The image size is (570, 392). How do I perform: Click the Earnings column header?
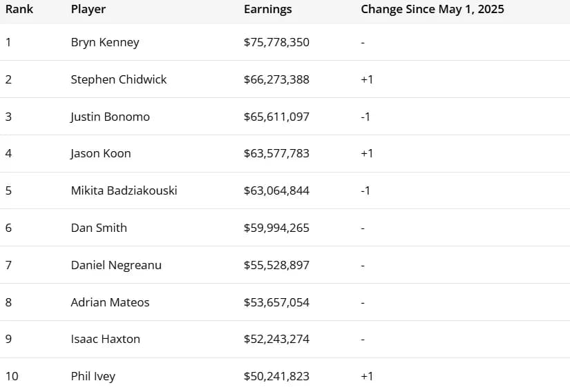click(x=268, y=10)
